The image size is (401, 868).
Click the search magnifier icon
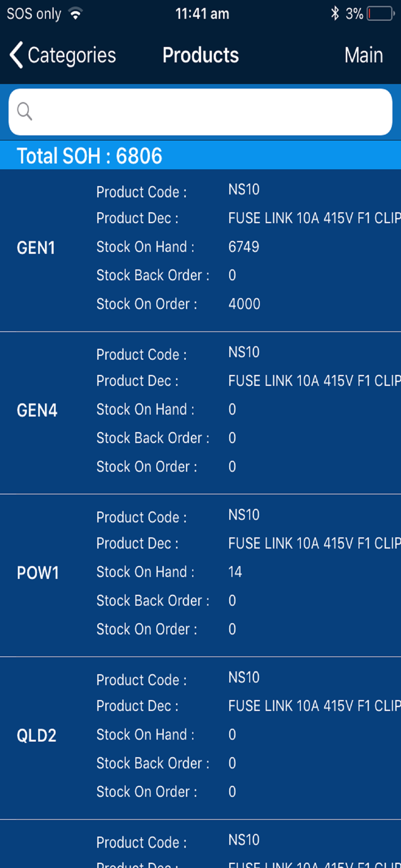[x=24, y=111]
